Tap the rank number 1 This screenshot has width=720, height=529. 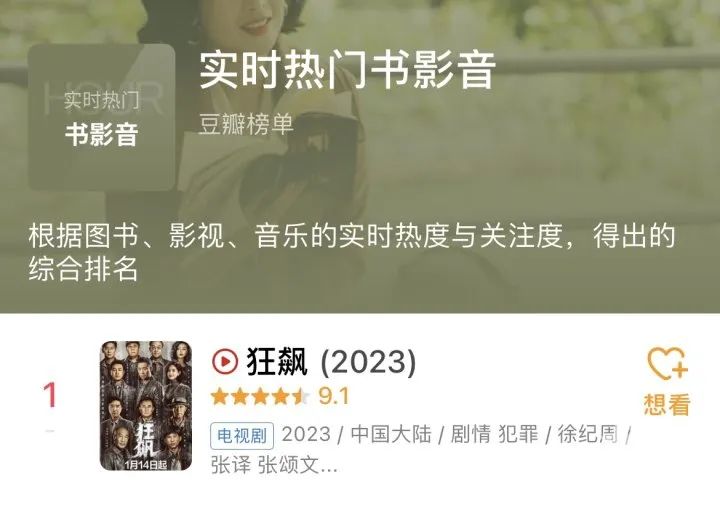pyautogui.click(x=50, y=395)
